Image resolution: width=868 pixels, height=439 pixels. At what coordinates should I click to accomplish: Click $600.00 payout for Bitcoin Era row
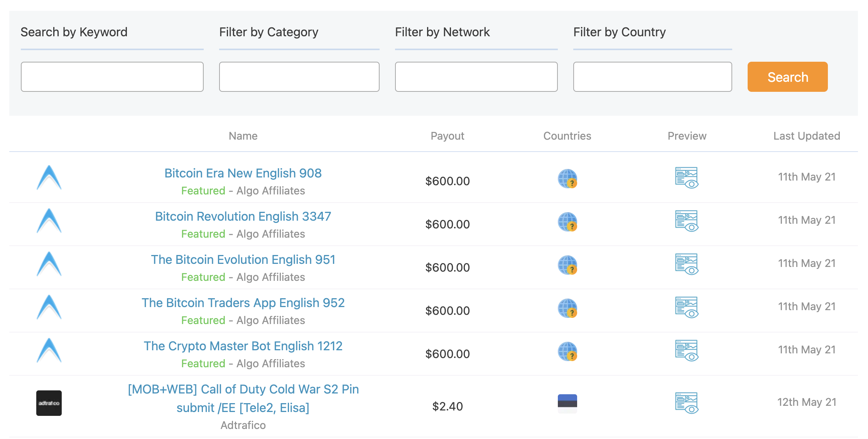pyautogui.click(x=448, y=181)
